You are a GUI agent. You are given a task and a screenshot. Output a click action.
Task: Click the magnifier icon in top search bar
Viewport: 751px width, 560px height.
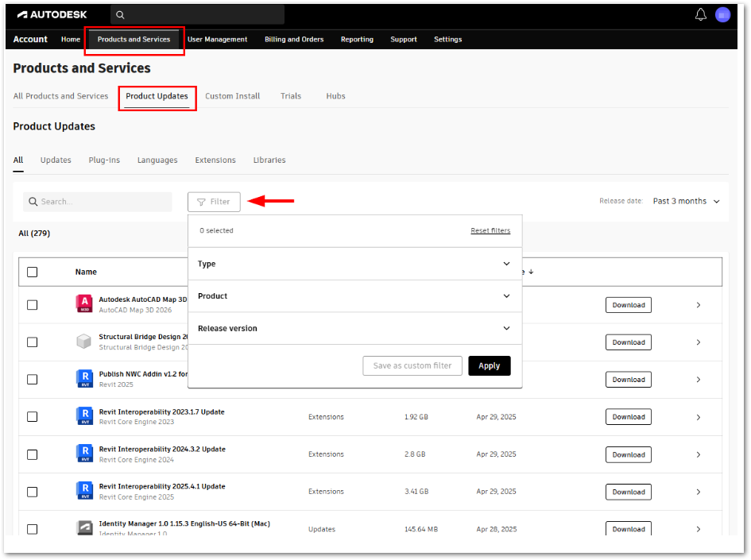[x=120, y=15]
